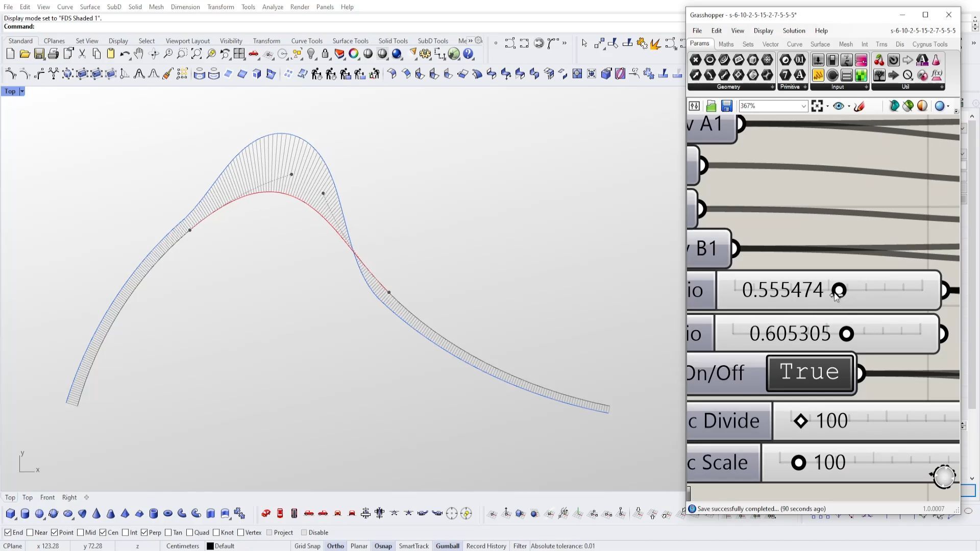Expand the Top viewport title dropdown arrow
Image resolution: width=980 pixels, height=551 pixels.
[x=22, y=91]
